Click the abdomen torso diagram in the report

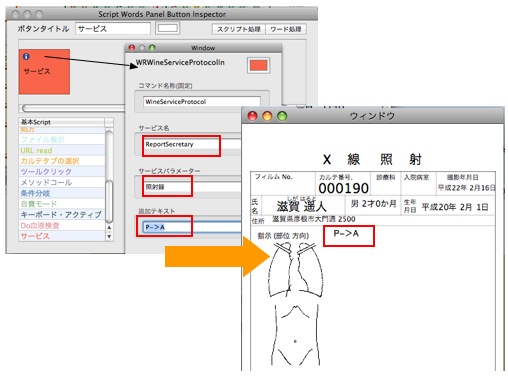pos(297,335)
